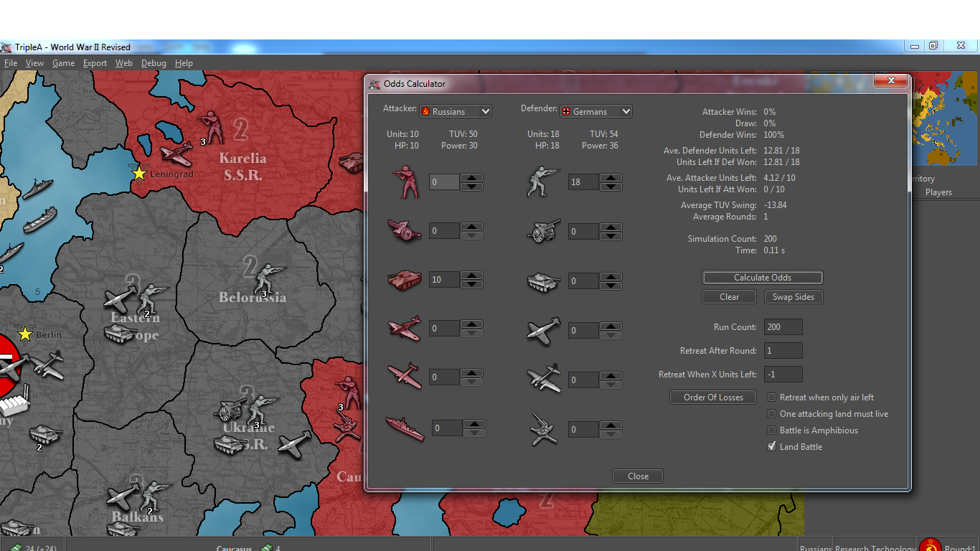The image size is (980, 551).
Task: Check the Battle is Amphibious option
Action: tap(772, 430)
